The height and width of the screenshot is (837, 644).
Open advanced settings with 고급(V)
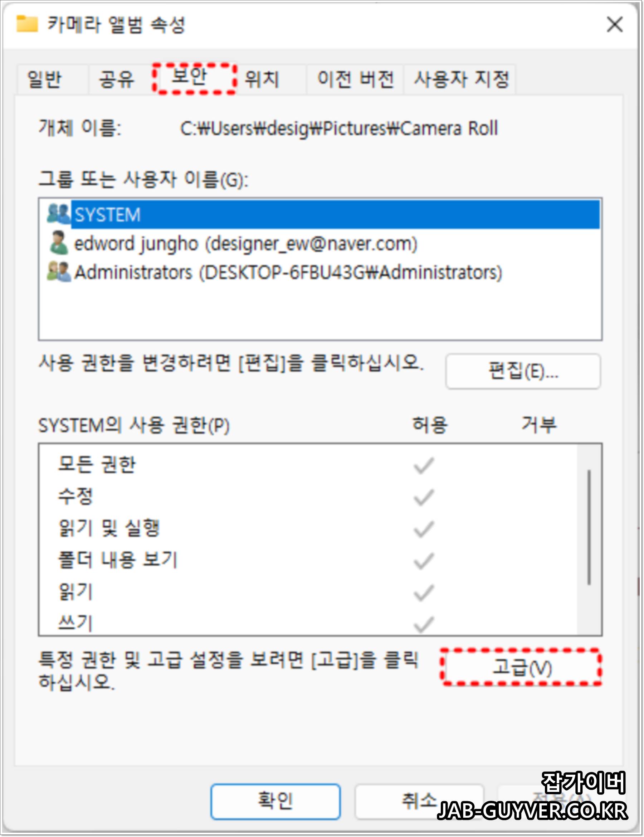coord(521,667)
